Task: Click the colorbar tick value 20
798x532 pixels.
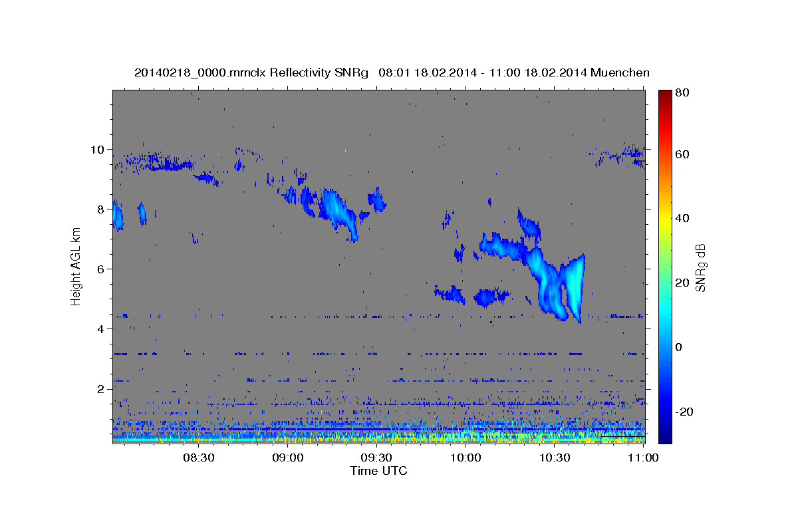Action: point(681,283)
